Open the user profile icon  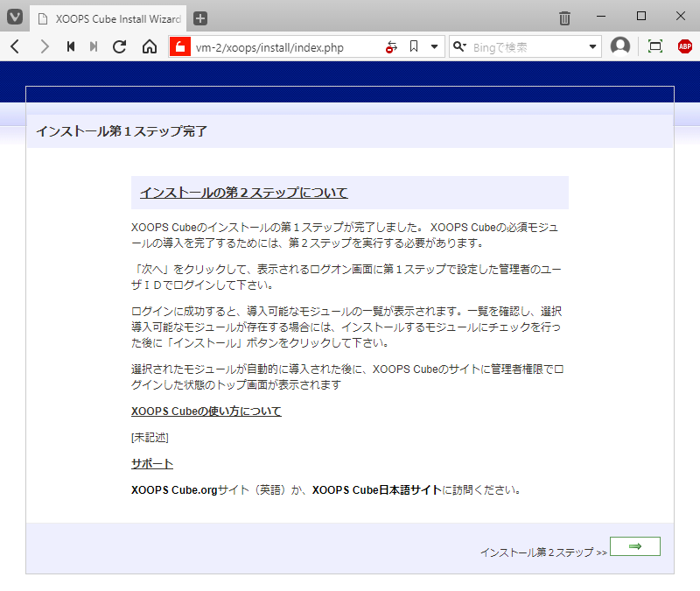tap(620, 46)
